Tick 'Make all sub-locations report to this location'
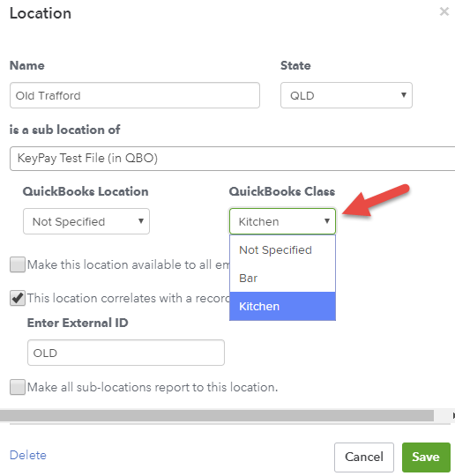This screenshot has width=455, height=476. (x=18, y=387)
